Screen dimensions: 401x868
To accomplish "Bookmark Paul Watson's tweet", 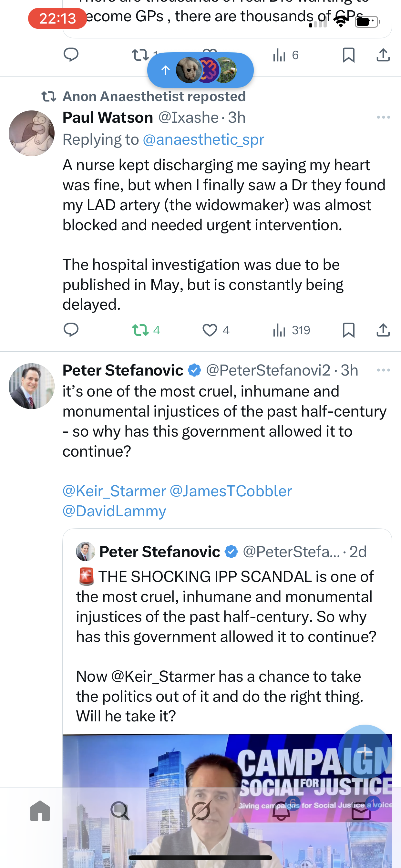I will pyautogui.click(x=348, y=330).
